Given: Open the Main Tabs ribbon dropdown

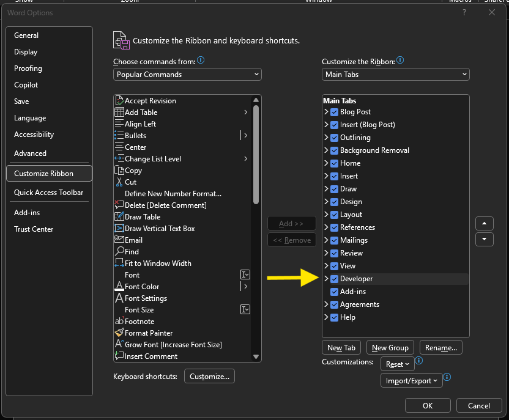Looking at the screenshot, I should (395, 75).
